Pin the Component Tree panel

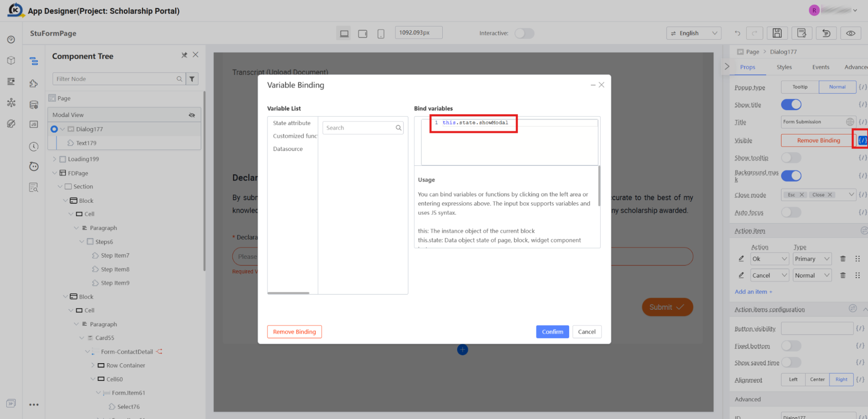coord(184,55)
